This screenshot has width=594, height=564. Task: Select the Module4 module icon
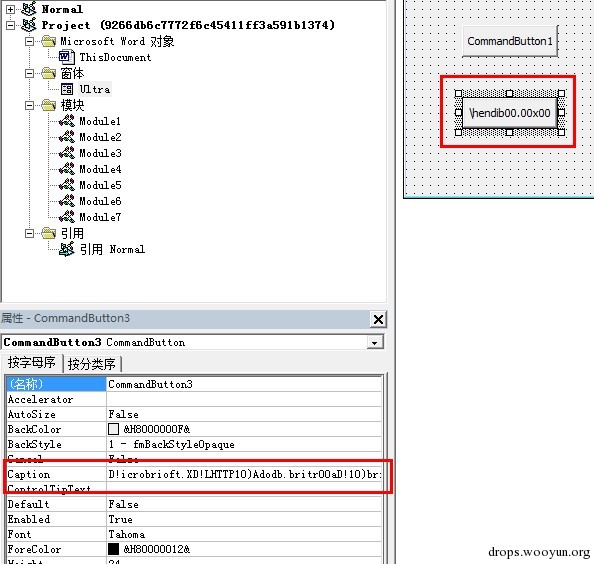(x=67, y=169)
